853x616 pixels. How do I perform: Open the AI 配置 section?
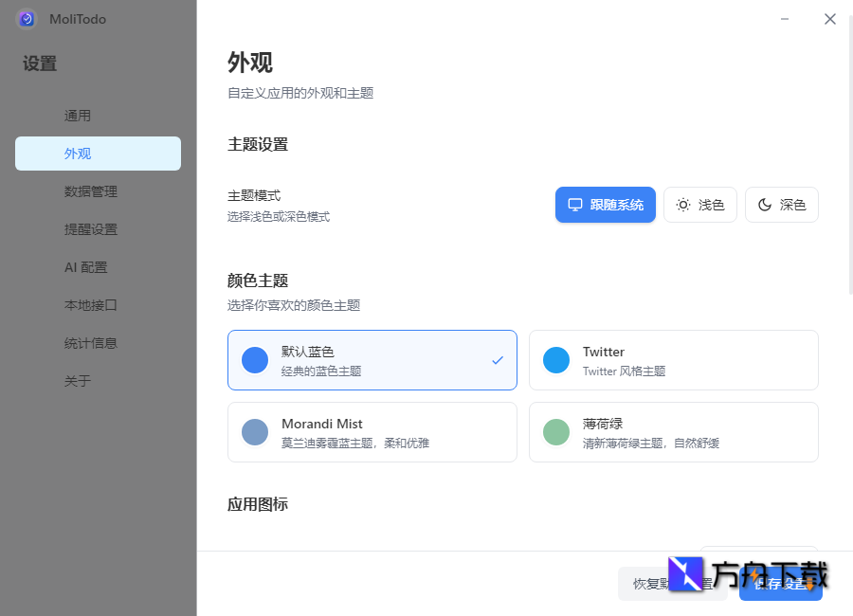pos(98,266)
